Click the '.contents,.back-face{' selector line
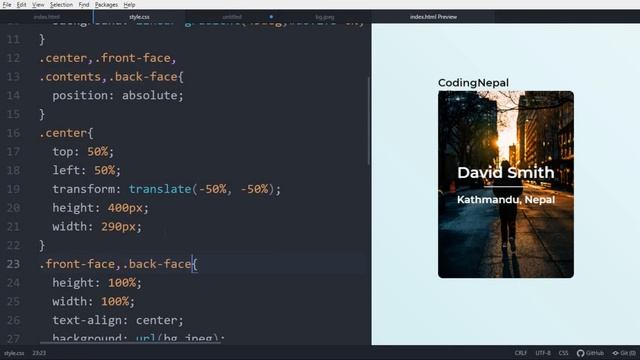 111,77
